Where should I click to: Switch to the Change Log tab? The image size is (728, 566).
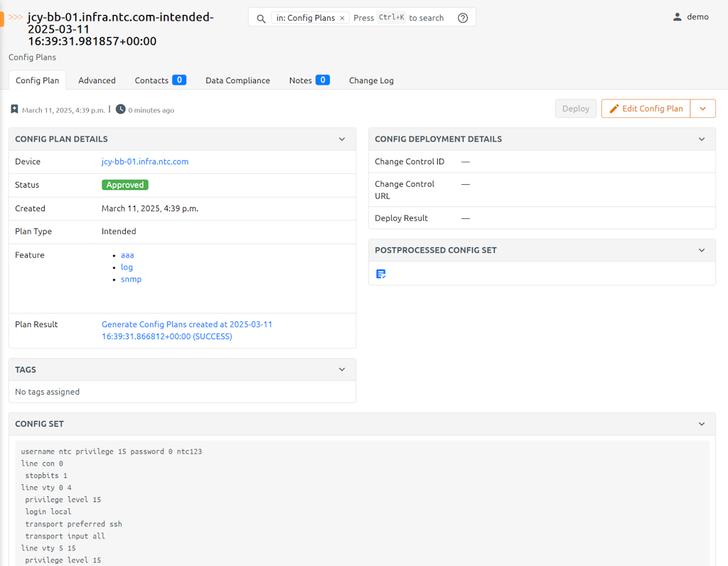(371, 80)
